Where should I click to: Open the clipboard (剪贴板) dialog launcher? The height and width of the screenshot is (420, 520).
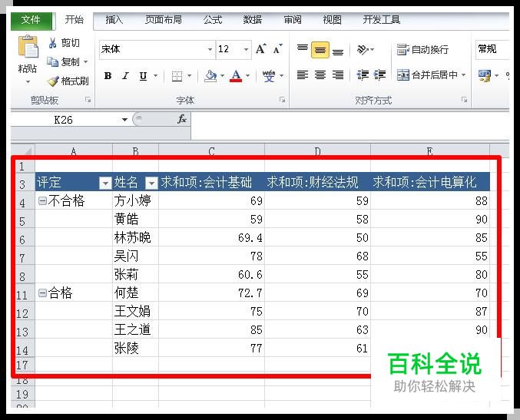pyautogui.click(x=88, y=100)
